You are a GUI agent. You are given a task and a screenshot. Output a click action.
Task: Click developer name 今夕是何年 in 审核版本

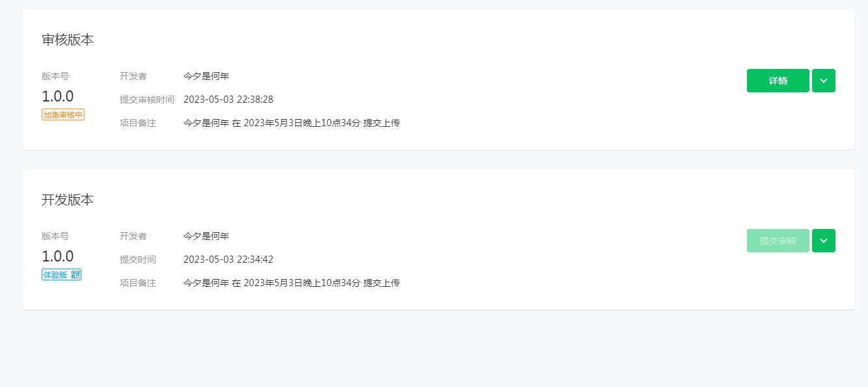(206, 76)
